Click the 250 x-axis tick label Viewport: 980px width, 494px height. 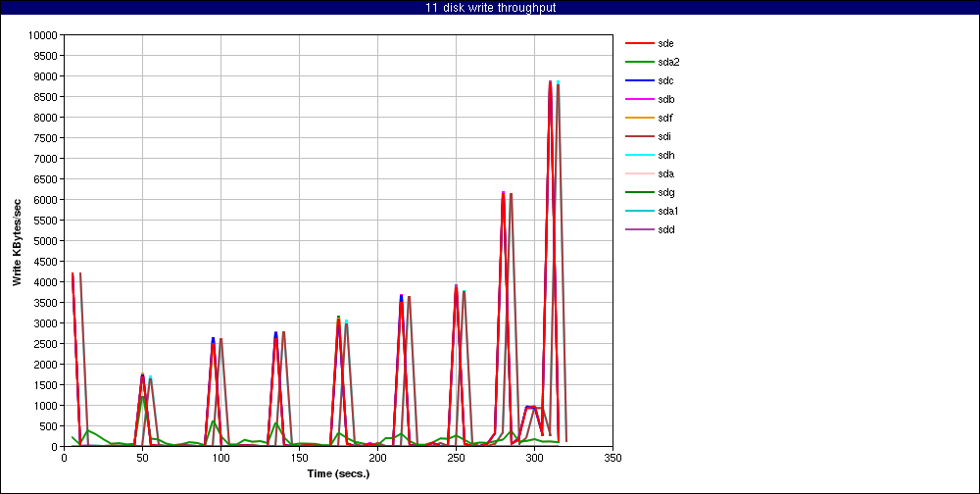coord(456,458)
